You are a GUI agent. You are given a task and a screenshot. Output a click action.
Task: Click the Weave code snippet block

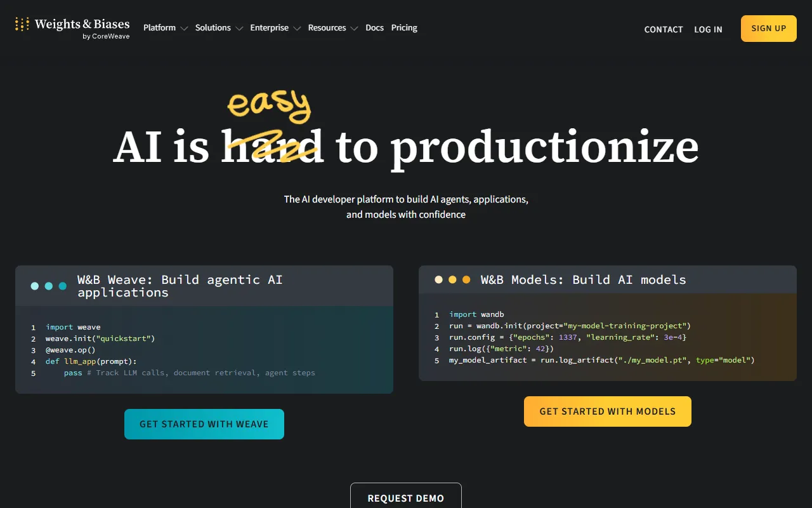204,350
